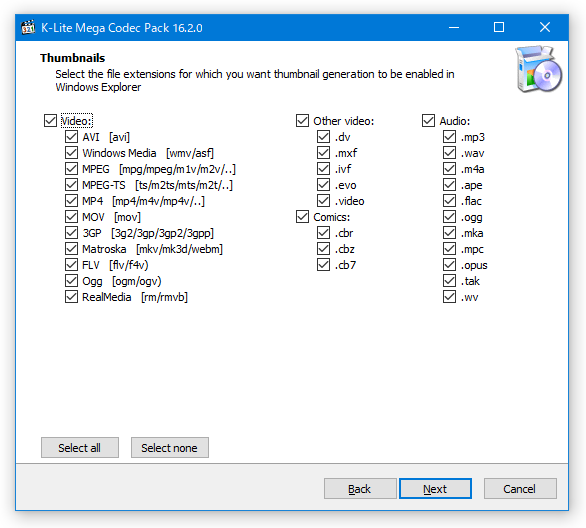The image size is (586, 528).
Task: Click the installer disc box icon
Action: tap(538, 69)
